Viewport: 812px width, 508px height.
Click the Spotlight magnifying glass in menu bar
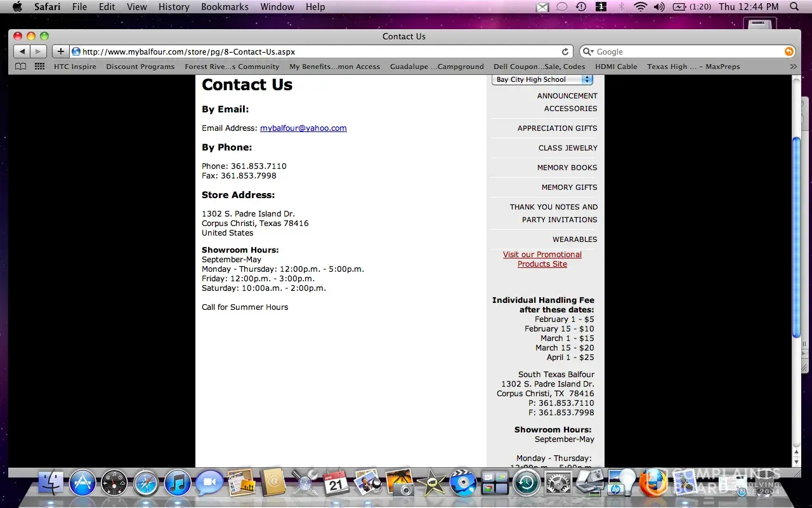coord(794,7)
